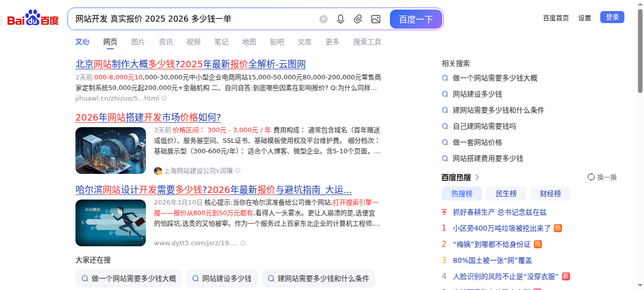Viewport: 644px width, 290px height.
Task: Switch to the 图片 tab
Action: 138,42
